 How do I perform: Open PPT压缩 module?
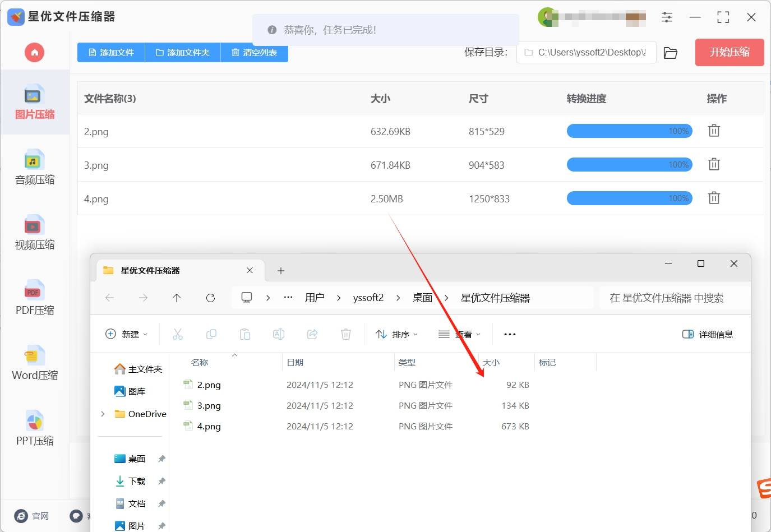pos(35,429)
